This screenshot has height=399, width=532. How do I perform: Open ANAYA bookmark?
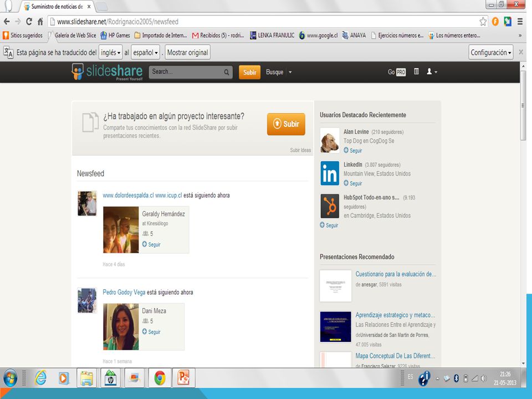point(354,35)
